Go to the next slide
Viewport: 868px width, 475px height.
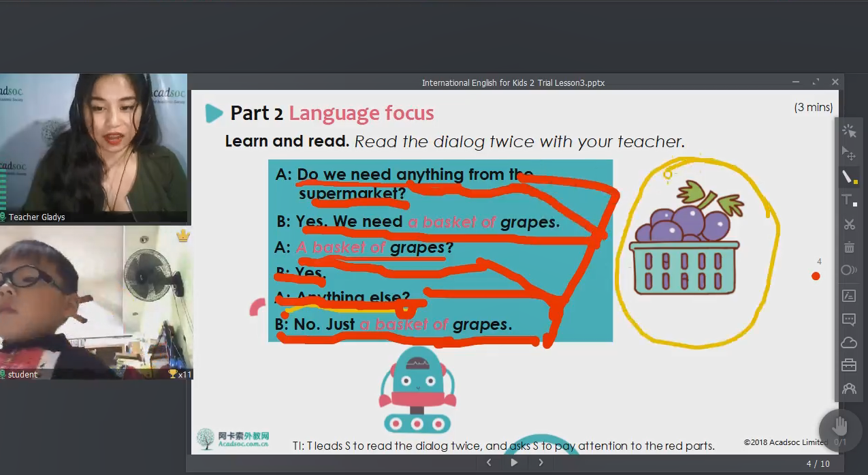point(541,463)
